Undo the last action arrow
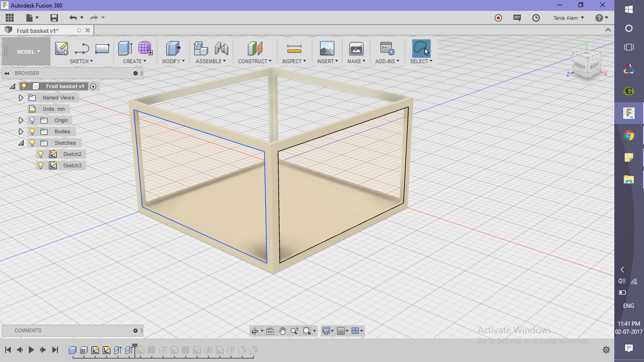Screen dimensions: 644x362 click(73, 18)
